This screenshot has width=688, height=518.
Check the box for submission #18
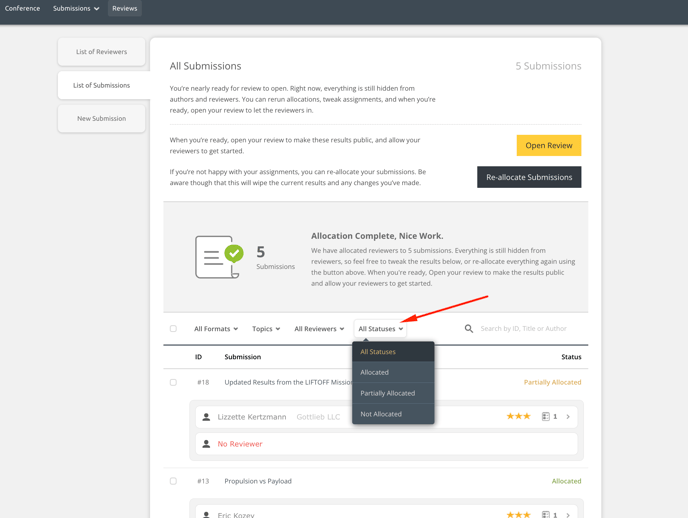tap(173, 382)
